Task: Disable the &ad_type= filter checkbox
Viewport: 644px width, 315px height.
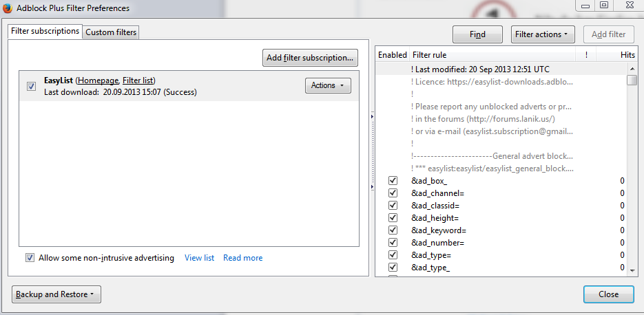Action: tap(393, 254)
